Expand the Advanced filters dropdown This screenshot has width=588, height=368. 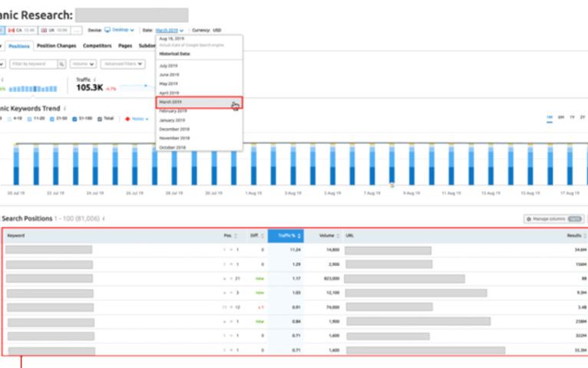tap(121, 64)
